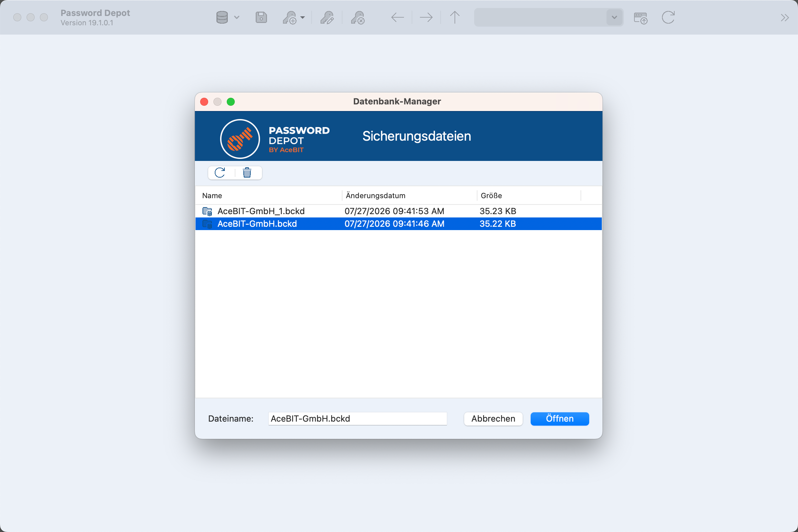Sort by the Name column header
The width and height of the screenshot is (798, 532).
point(269,196)
